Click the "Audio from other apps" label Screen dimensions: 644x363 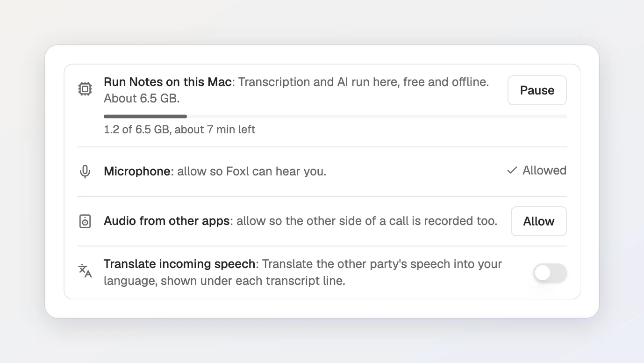click(x=167, y=221)
